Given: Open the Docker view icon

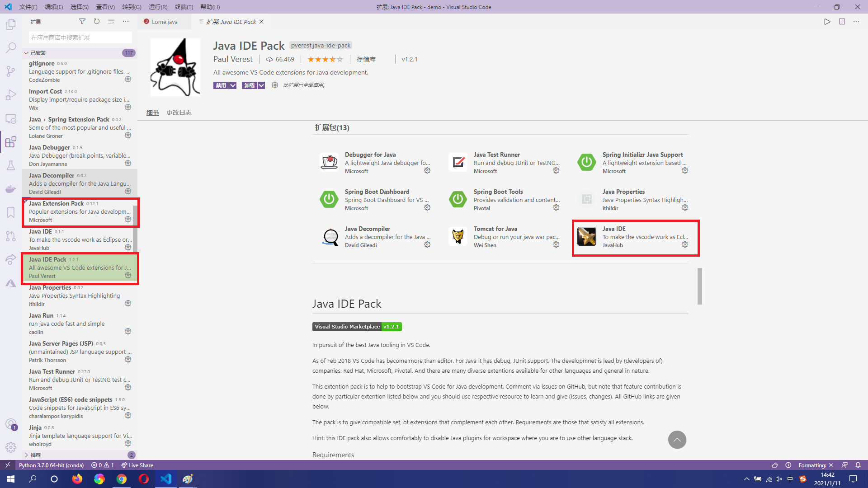Looking at the screenshot, I should click(x=10, y=189).
